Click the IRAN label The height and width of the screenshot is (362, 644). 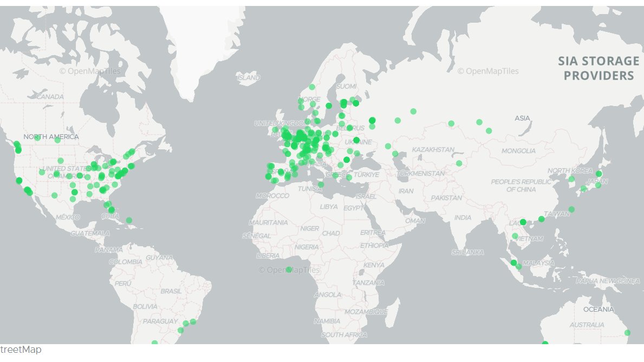pyautogui.click(x=406, y=191)
